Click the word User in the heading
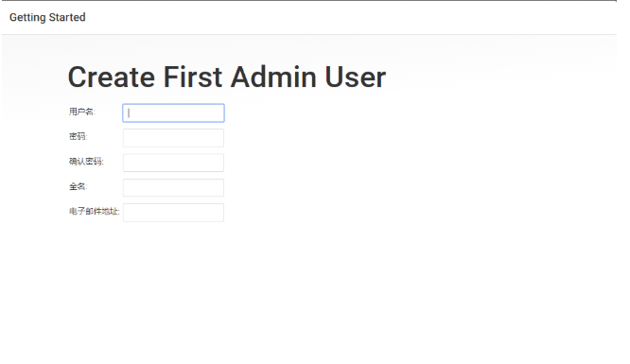The width and height of the screenshot is (630, 364). (355, 77)
